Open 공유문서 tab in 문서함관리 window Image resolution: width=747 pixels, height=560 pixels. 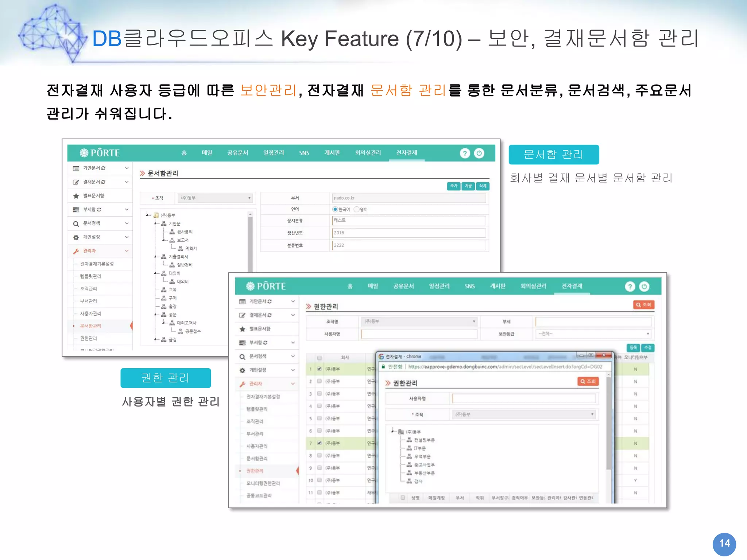238,153
